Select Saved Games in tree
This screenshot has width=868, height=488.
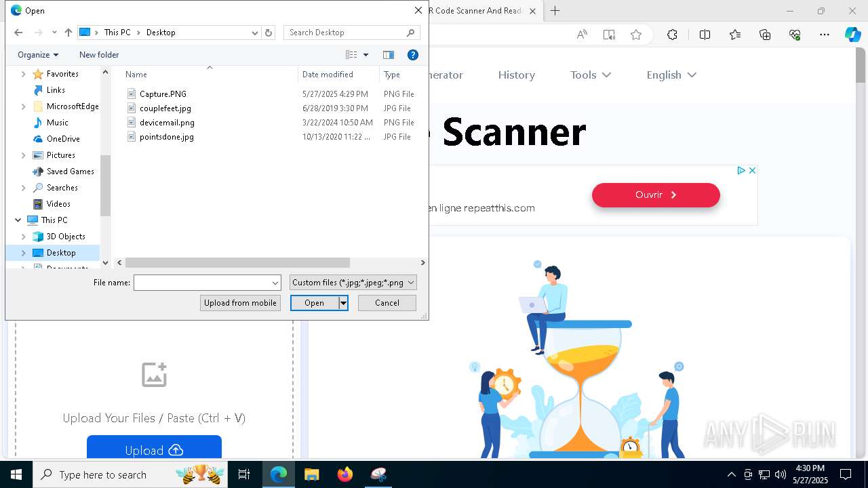(x=70, y=171)
